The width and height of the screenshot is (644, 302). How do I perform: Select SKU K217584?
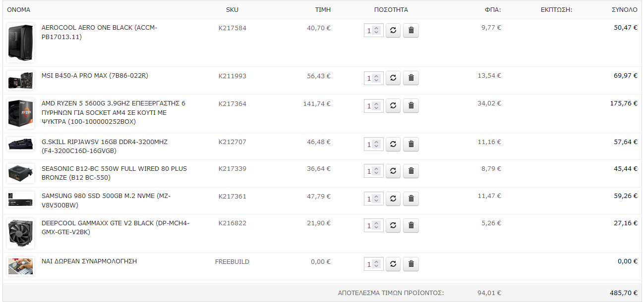pyautogui.click(x=233, y=28)
